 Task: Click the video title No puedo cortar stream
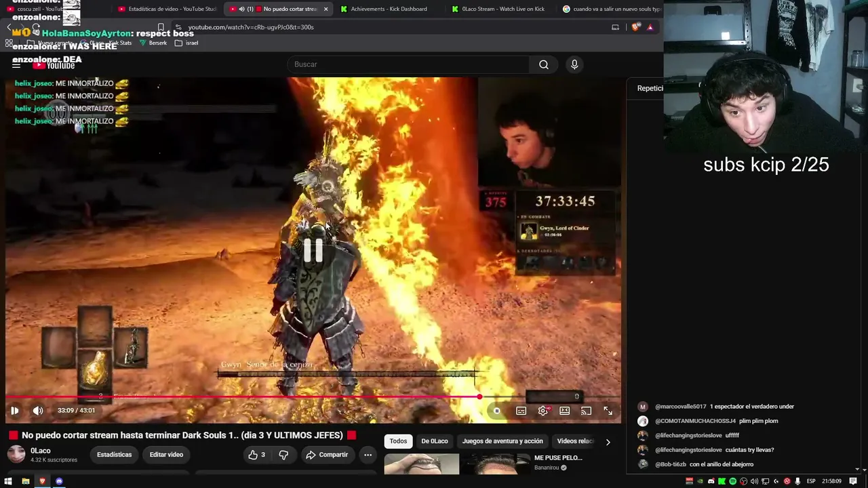pos(182,435)
